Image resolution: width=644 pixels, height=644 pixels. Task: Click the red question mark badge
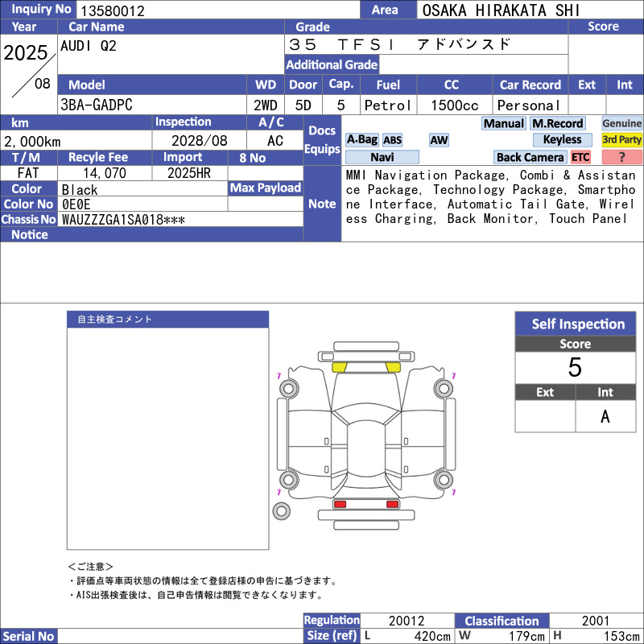(621, 157)
